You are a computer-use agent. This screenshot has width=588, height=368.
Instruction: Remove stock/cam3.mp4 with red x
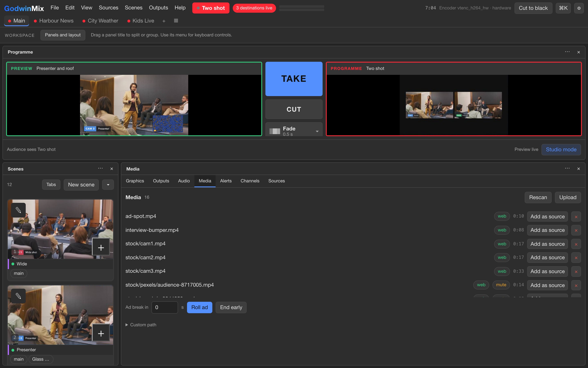[576, 272]
